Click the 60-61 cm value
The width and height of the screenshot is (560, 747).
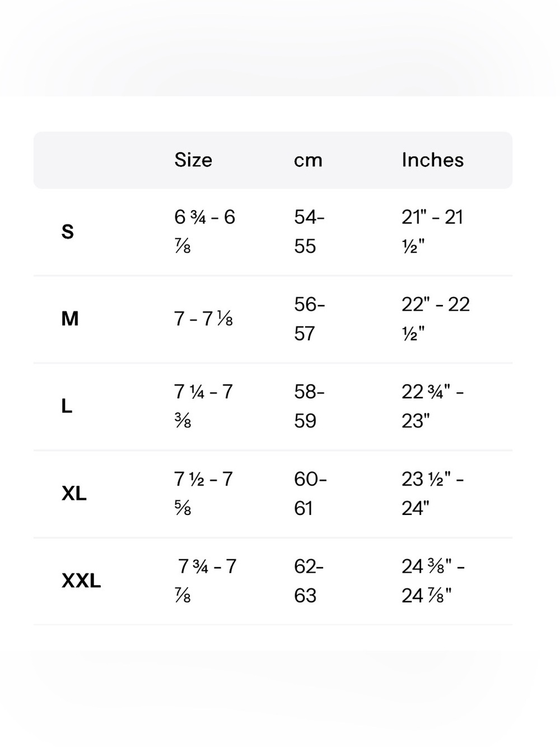(310, 494)
